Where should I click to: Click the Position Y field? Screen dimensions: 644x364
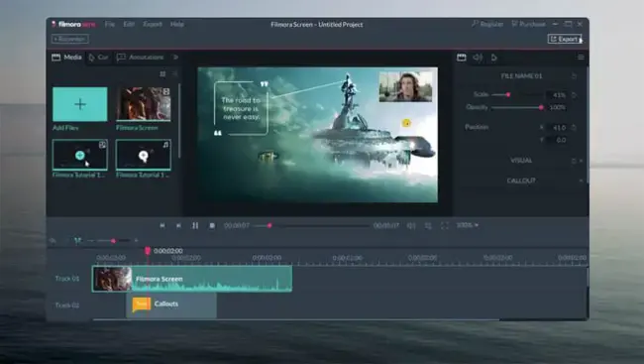557,140
